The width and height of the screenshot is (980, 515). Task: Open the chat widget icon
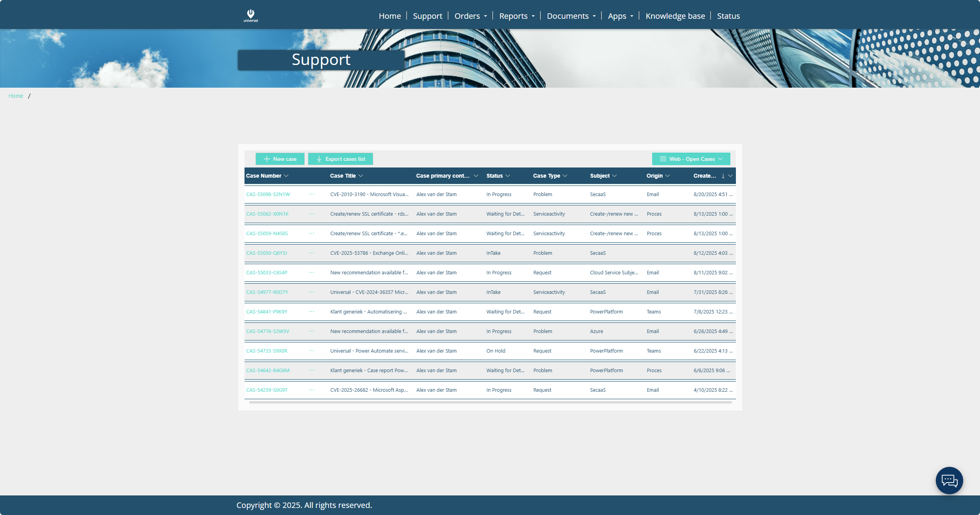click(x=949, y=480)
